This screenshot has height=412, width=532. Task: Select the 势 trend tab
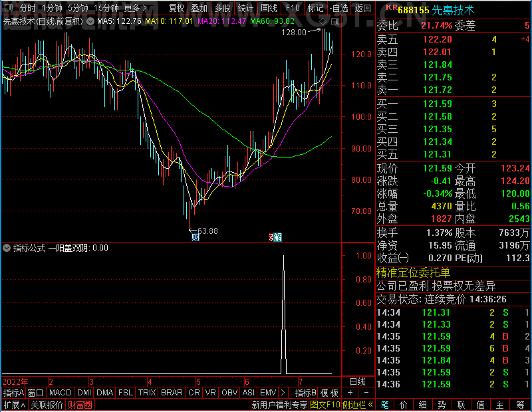tap(442, 405)
